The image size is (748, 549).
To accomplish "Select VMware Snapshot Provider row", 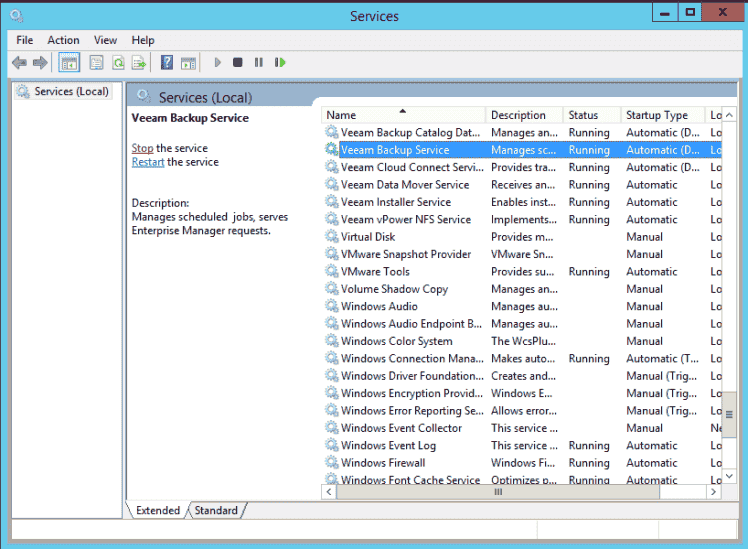I will pyautogui.click(x=522, y=254).
